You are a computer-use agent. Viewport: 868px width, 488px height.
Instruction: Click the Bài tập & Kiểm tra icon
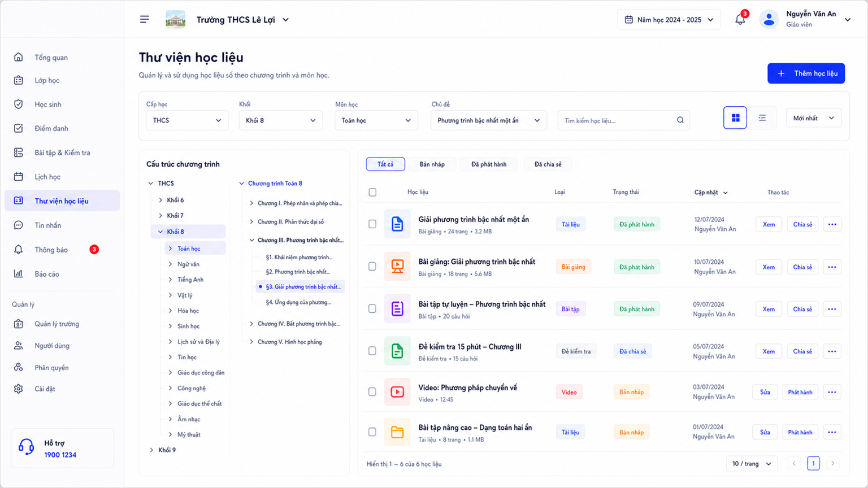[x=19, y=152]
